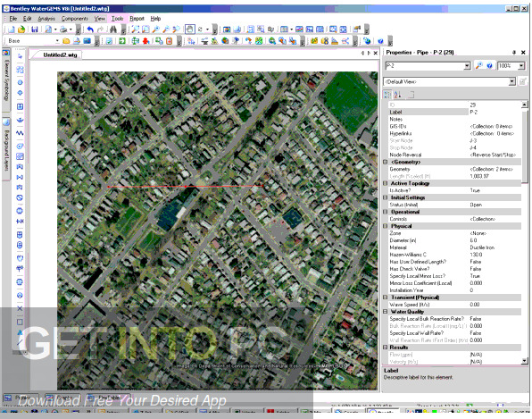The width and height of the screenshot is (532, 419).
Task: Open the Base scenario dropdown
Action: tap(57, 41)
